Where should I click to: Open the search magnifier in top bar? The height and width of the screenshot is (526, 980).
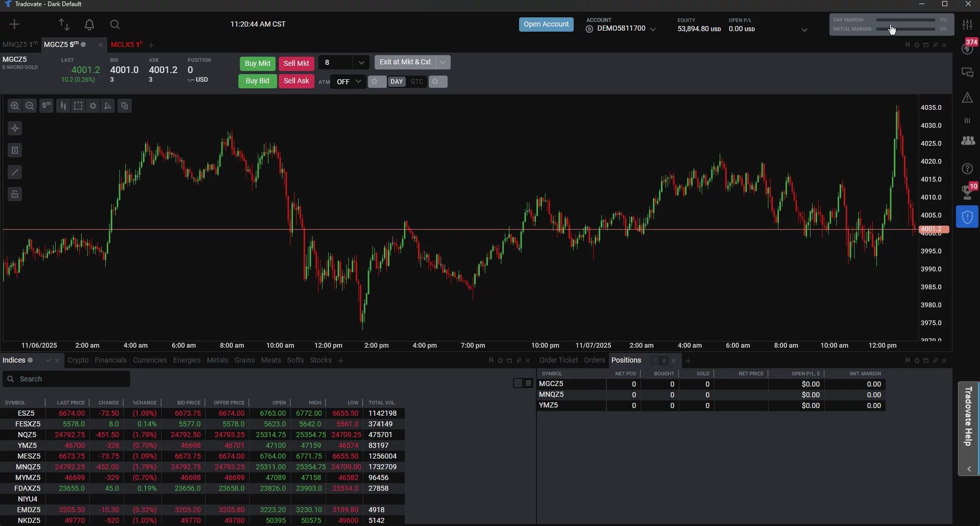(x=115, y=25)
